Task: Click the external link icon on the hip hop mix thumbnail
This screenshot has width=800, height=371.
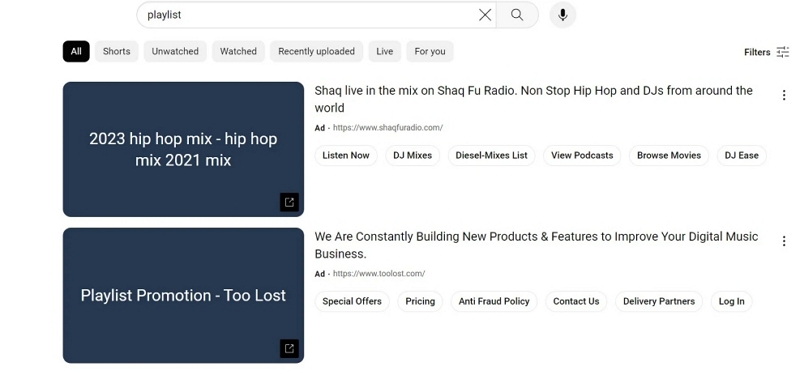Action: [x=289, y=203]
